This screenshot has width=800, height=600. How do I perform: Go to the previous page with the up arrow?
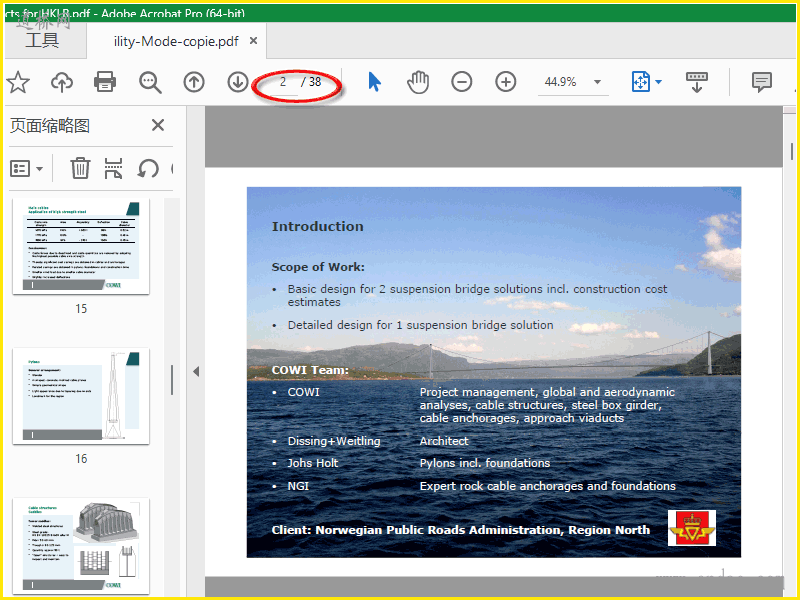pos(194,82)
